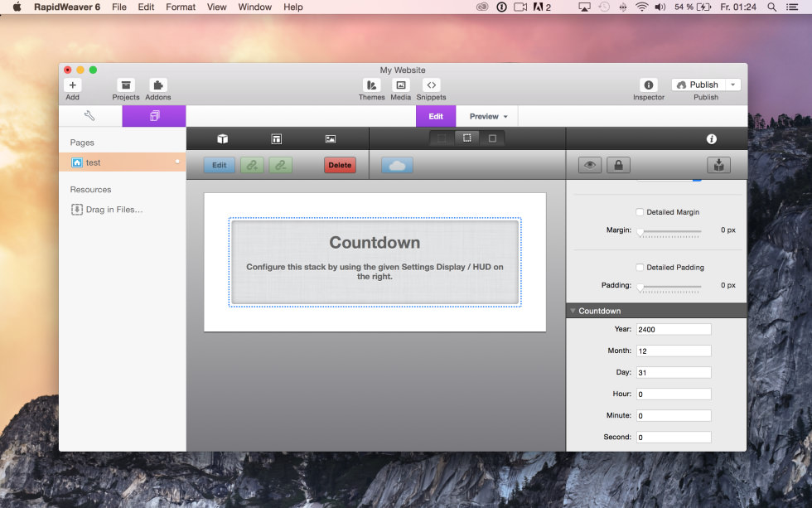The height and width of the screenshot is (508, 812).
Task: Open the Notification Center list icon
Action: (792, 7)
